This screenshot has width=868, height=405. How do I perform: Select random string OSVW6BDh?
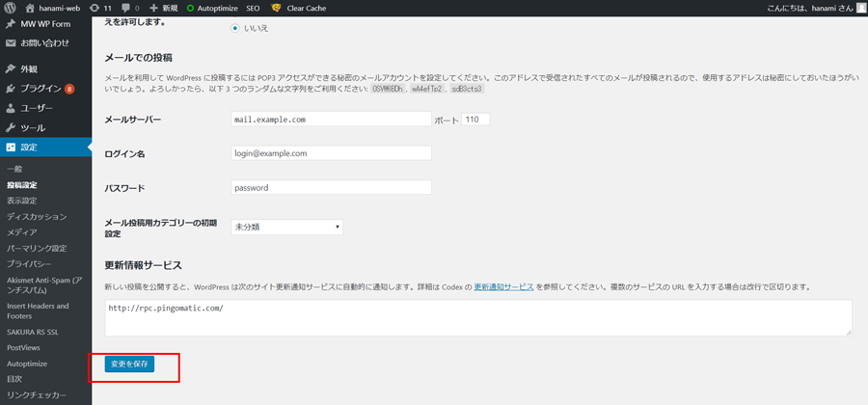pyautogui.click(x=388, y=89)
